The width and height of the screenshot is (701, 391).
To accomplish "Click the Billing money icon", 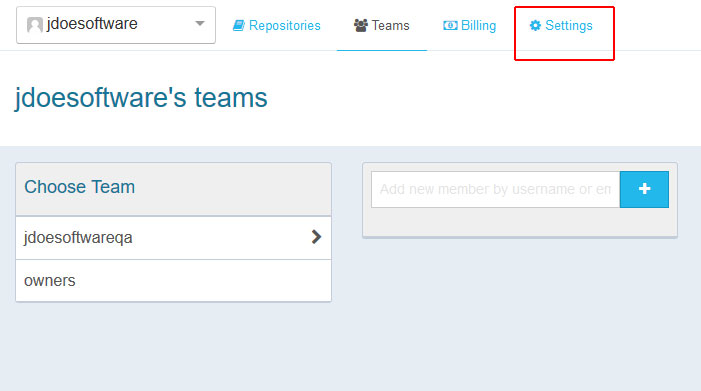I will pos(450,25).
